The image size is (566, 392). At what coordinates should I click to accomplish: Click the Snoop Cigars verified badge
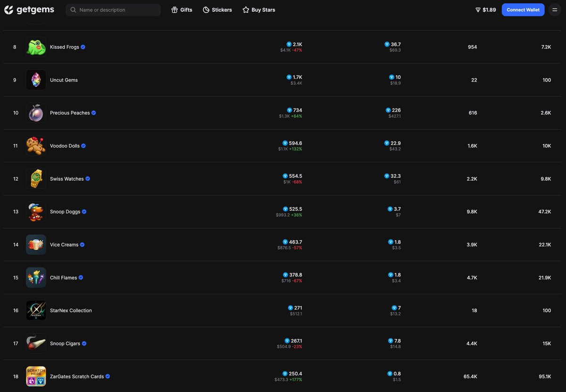(84, 343)
